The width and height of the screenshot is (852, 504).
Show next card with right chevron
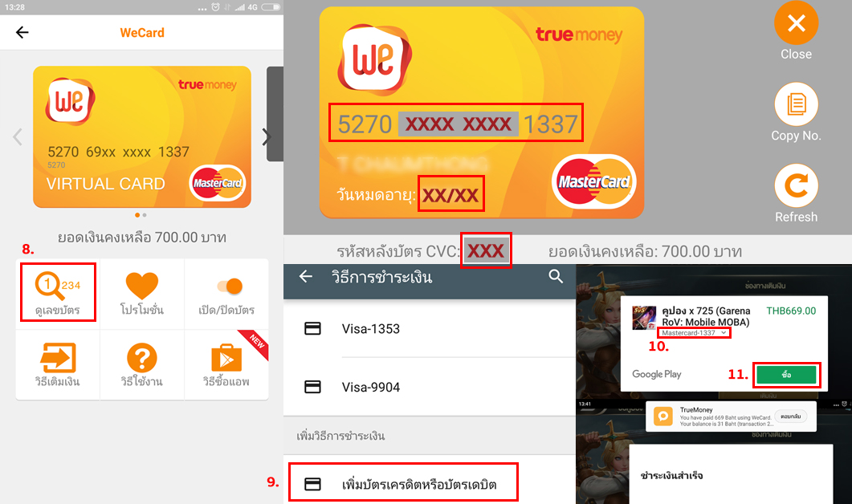pos(267,137)
